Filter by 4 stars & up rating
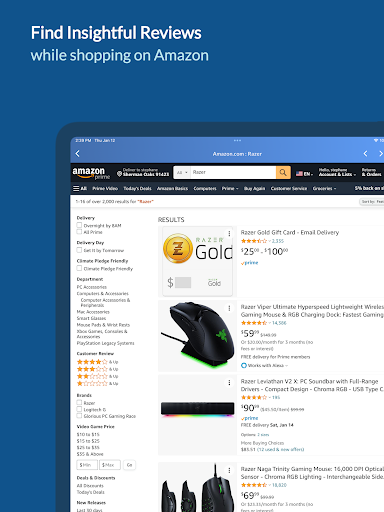Image resolution: width=384 pixels, height=512 pixels. (97, 362)
